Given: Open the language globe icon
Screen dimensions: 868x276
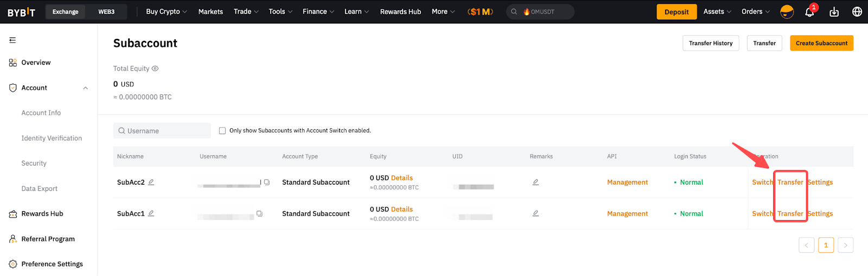Looking at the screenshot, I should (857, 12).
